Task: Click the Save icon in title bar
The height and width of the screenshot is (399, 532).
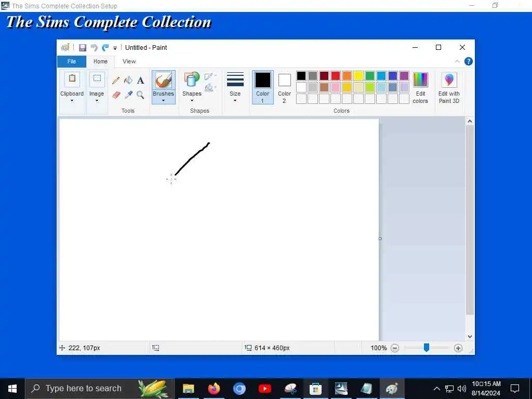Action: click(83, 48)
